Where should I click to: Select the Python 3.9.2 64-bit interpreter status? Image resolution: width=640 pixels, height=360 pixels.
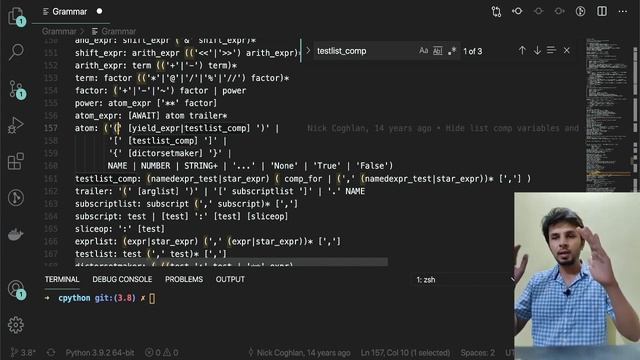pos(100,352)
